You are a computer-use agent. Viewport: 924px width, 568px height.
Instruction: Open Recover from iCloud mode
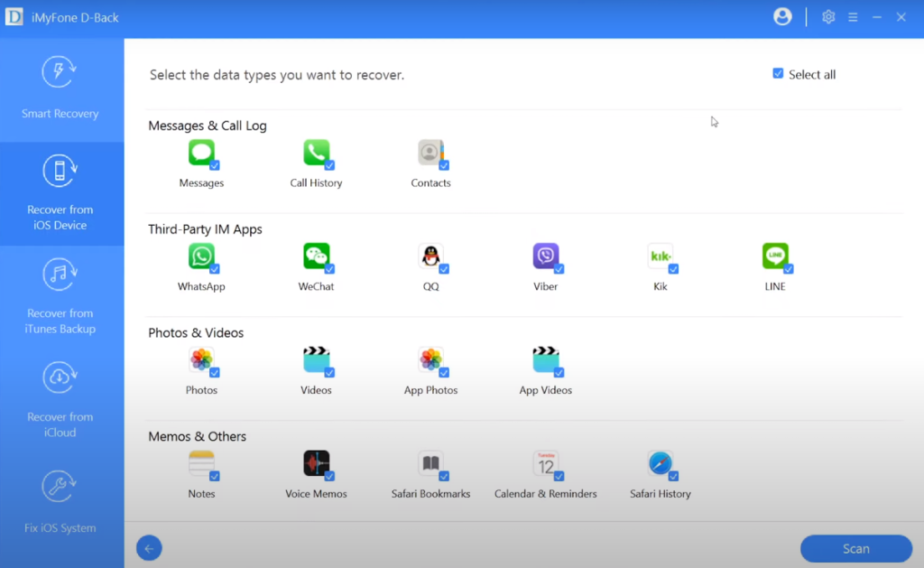point(60,400)
